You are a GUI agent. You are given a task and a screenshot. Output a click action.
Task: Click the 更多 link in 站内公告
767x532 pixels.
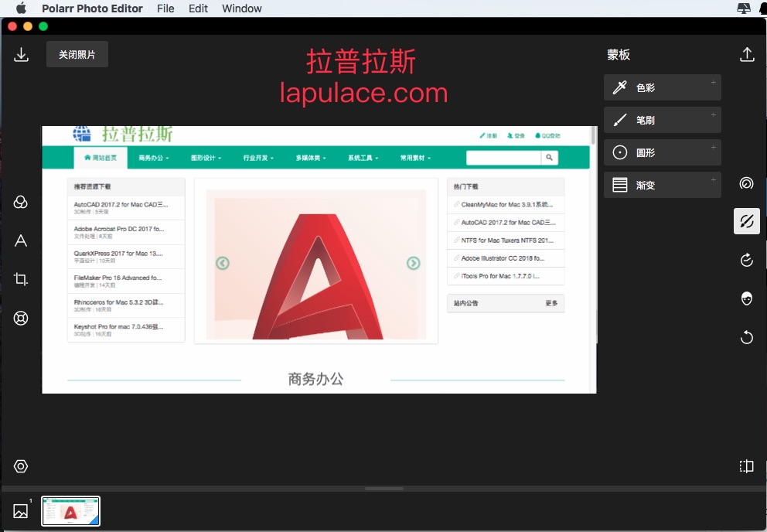click(551, 303)
